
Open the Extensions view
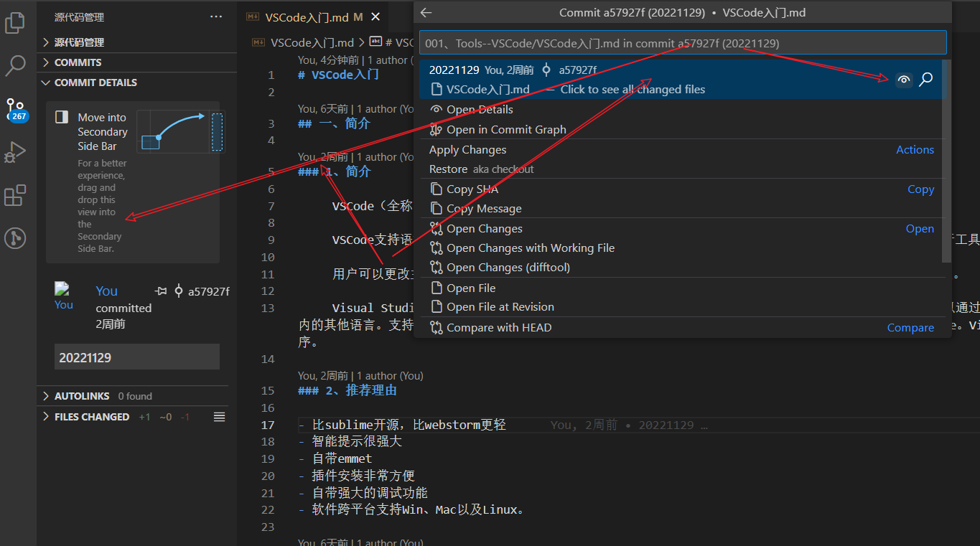click(15, 194)
